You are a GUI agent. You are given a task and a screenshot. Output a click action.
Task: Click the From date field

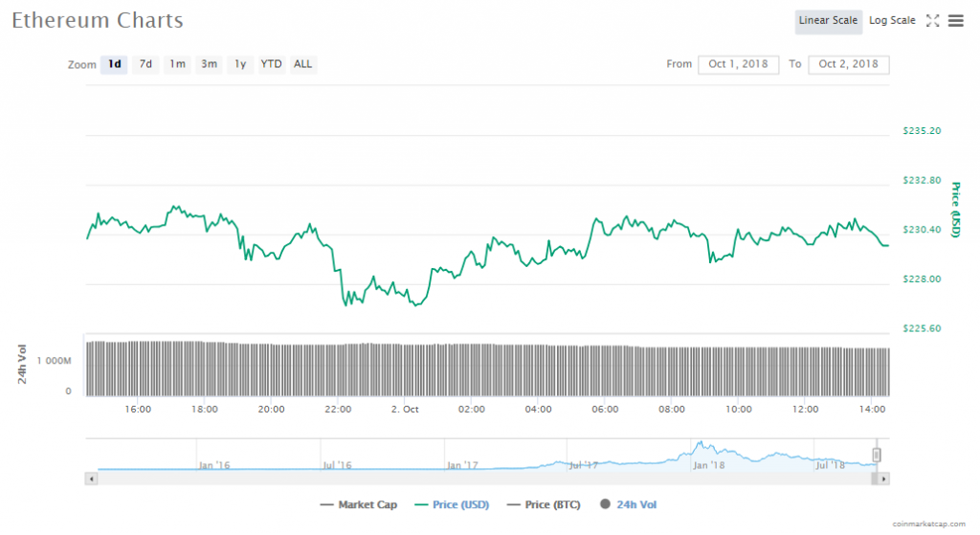(738, 64)
